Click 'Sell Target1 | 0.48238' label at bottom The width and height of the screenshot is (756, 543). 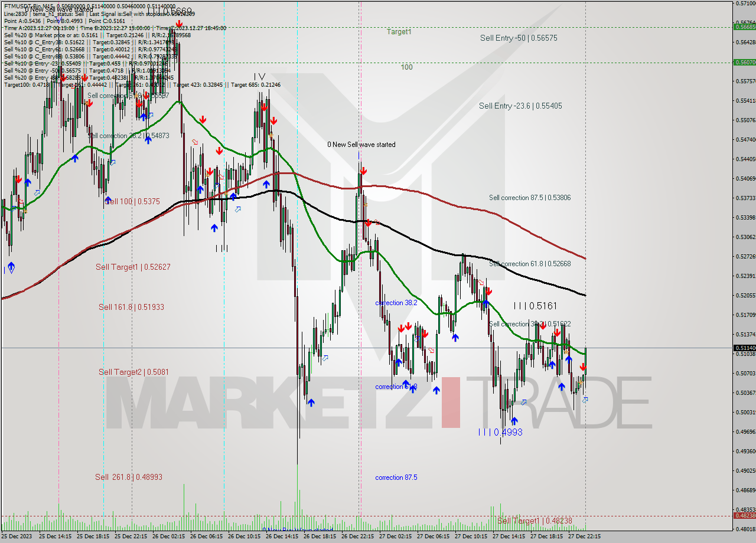click(x=535, y=521)
